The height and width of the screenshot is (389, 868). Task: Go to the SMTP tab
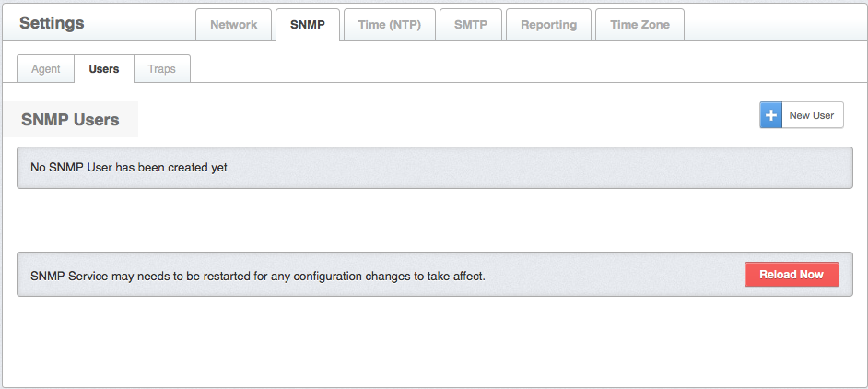(x=471, y=25)
